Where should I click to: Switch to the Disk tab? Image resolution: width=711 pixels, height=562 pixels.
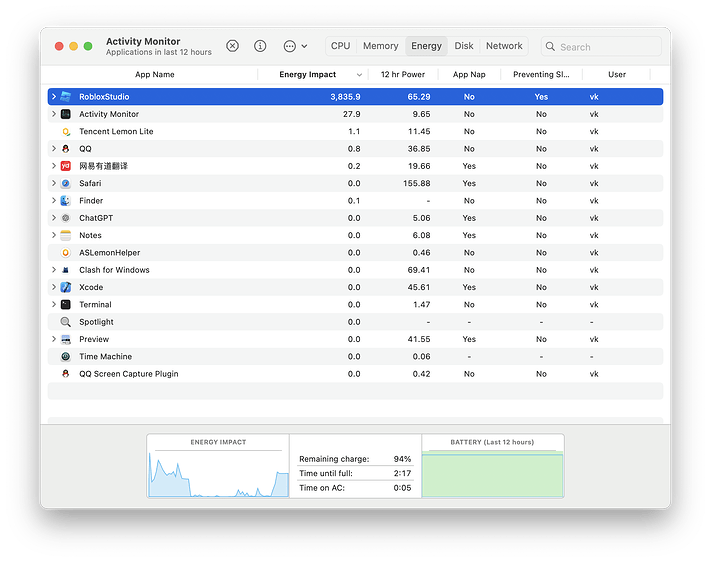pos(464,46)
